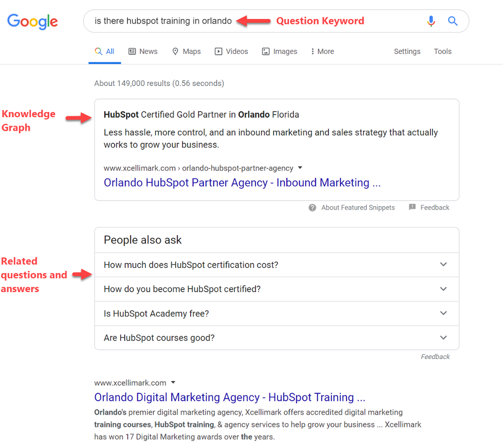This screenshot has height=448, width=503.
Task: Open search Tools
Action: coord(443,51)
